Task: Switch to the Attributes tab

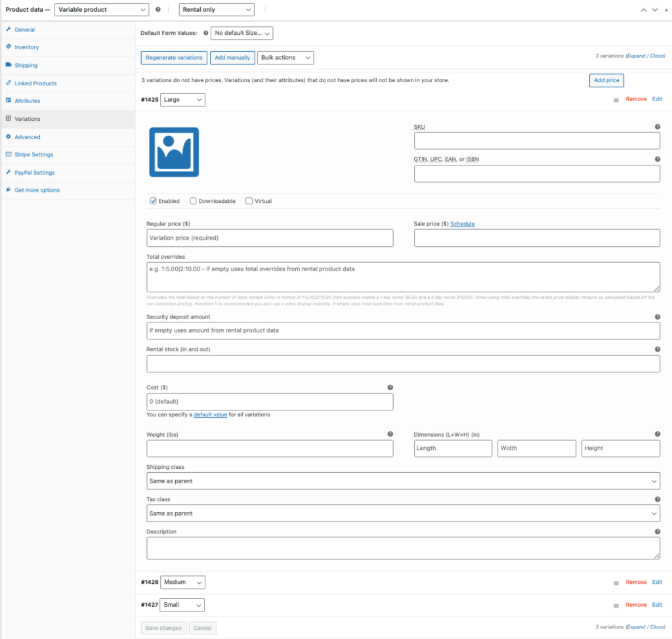Action: point(27,101)
